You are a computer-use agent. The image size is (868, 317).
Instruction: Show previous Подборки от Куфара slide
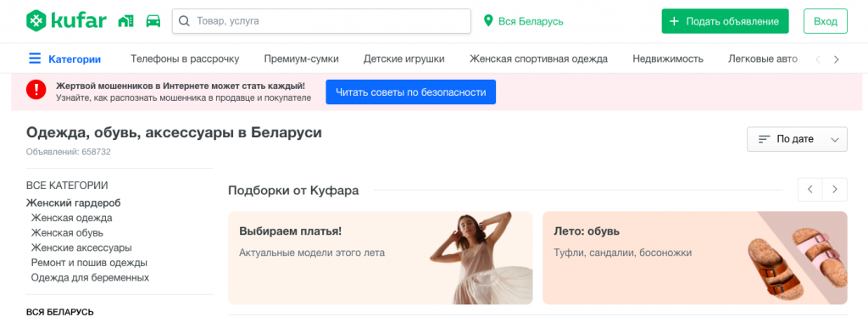pos(810,190)
